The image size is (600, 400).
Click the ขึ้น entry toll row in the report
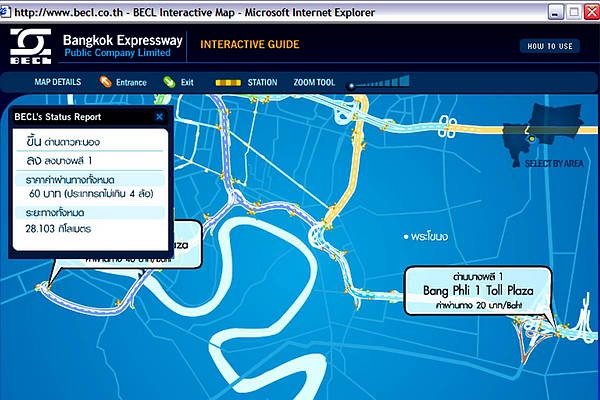click(90, 141)
